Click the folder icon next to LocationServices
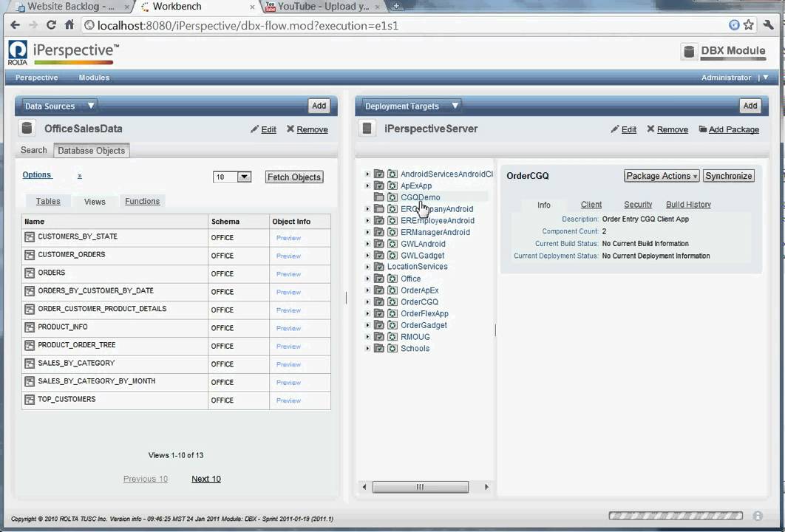 (379, 267)
